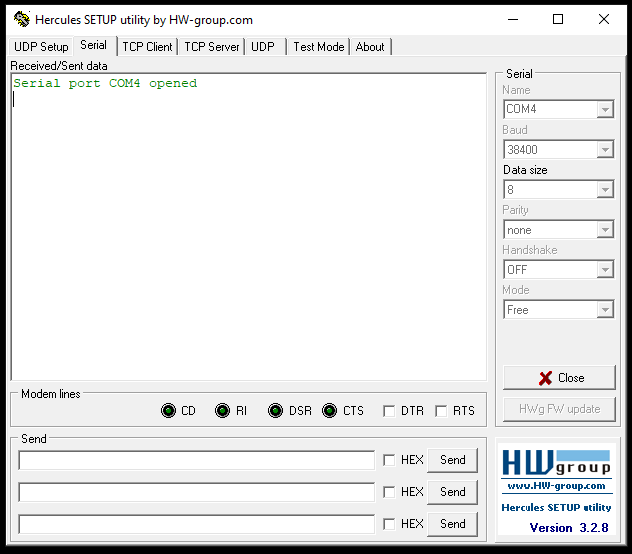Close the serial port with Close button

tap(559, 378)
